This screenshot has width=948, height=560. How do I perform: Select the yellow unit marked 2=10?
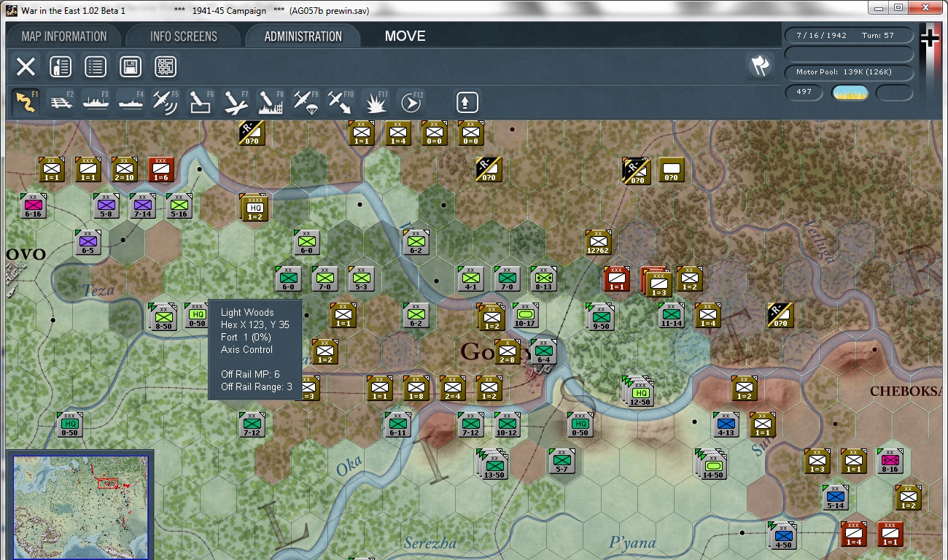124,170
